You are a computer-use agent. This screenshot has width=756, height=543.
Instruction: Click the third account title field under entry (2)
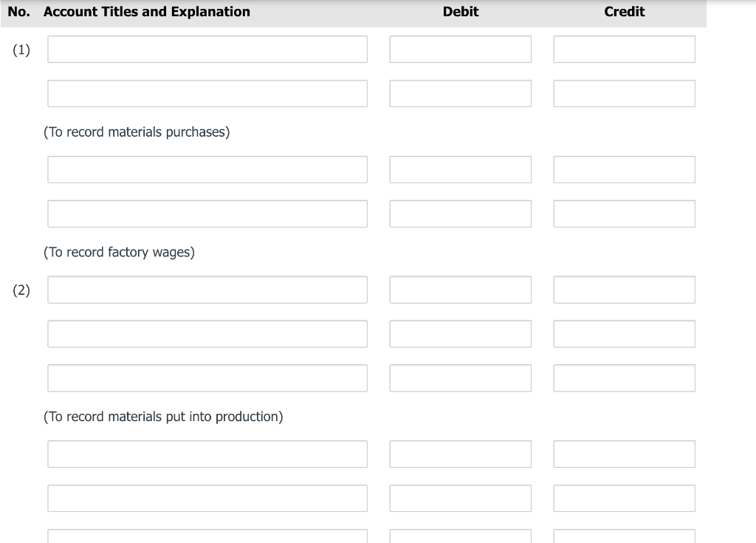click(207, 378)
